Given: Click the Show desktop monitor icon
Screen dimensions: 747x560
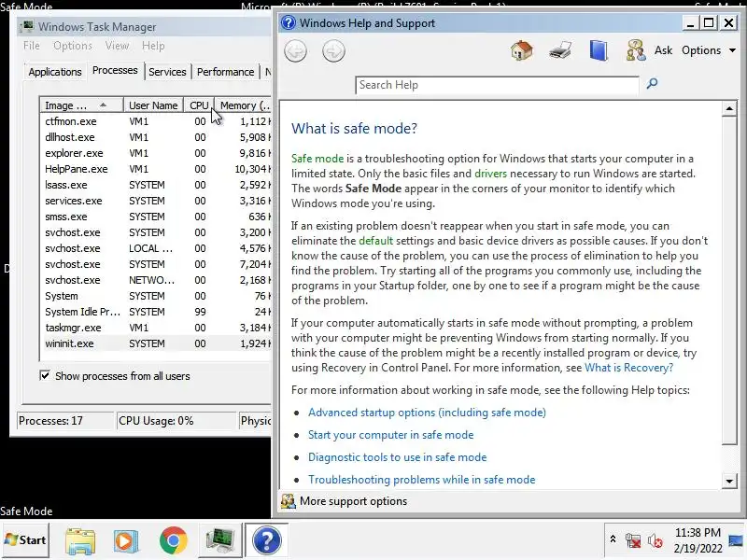Looking at the screenshot, I should [737, 540].
